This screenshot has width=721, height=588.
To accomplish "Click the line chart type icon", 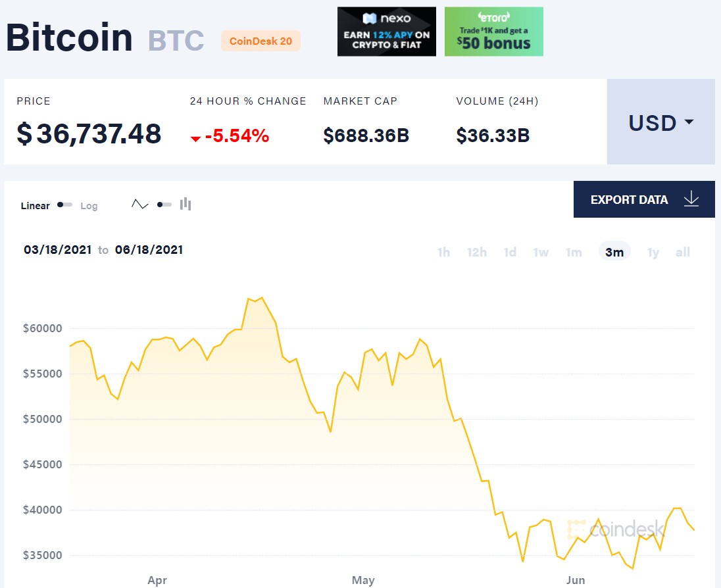I will click(x=139, y=205).
